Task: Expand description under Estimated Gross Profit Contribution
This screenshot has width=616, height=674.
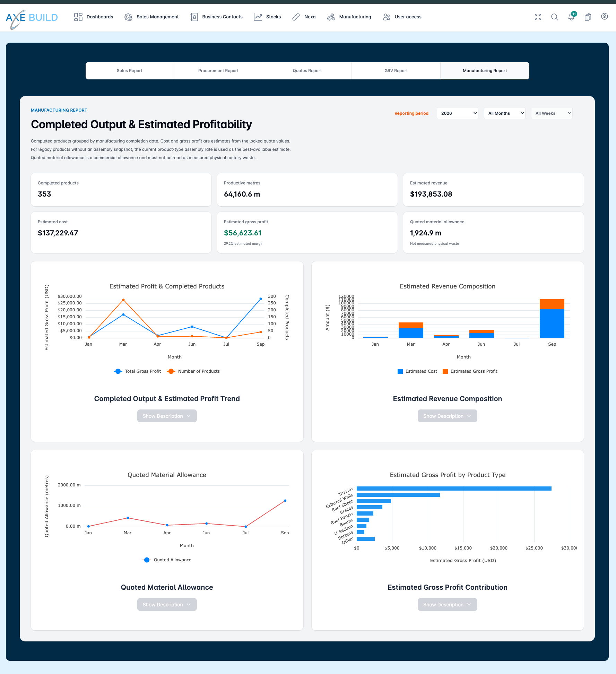Action: pyautogui.click(x=448, y=605)
